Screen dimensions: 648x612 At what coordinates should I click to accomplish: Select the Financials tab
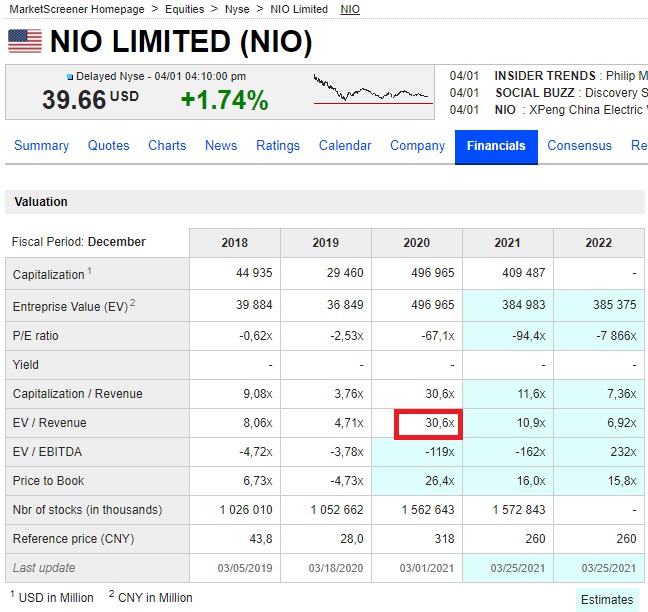pos(496,146)
